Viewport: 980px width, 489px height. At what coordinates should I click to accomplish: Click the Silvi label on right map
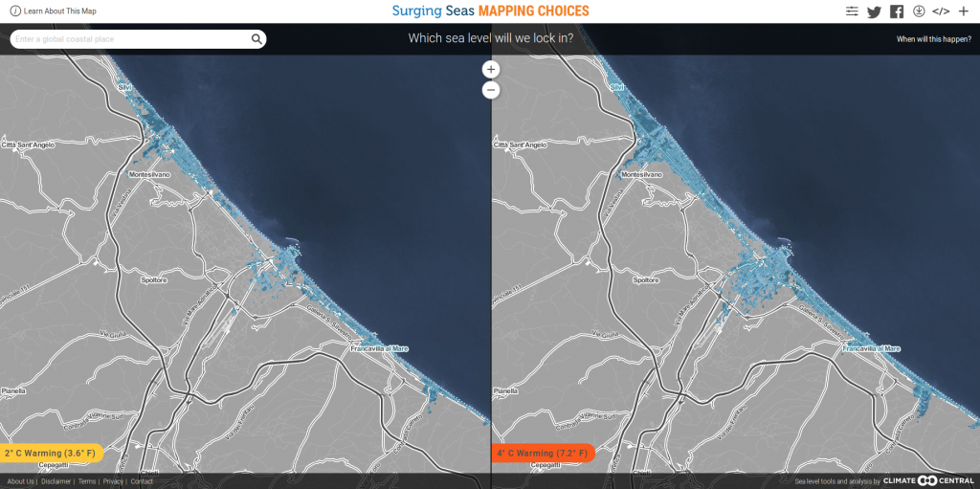pos(617,87)
